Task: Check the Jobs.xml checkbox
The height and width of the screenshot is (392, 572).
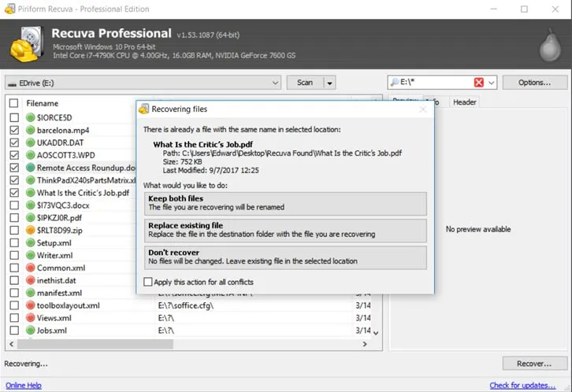Action: point(14,331)
